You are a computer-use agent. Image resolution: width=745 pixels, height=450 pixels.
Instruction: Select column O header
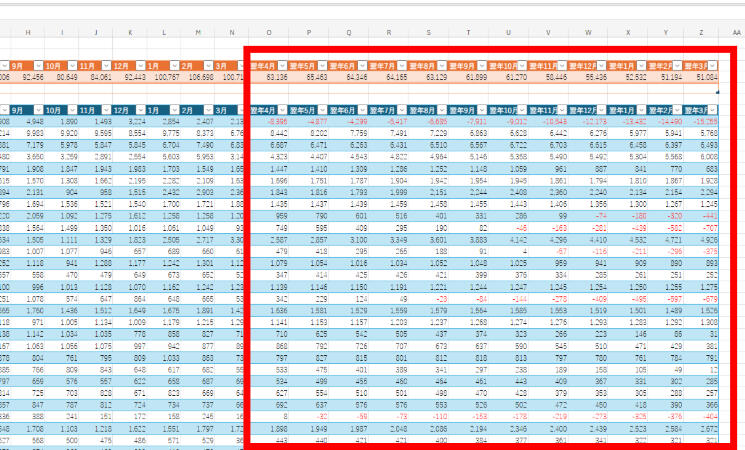coord(269,32)
